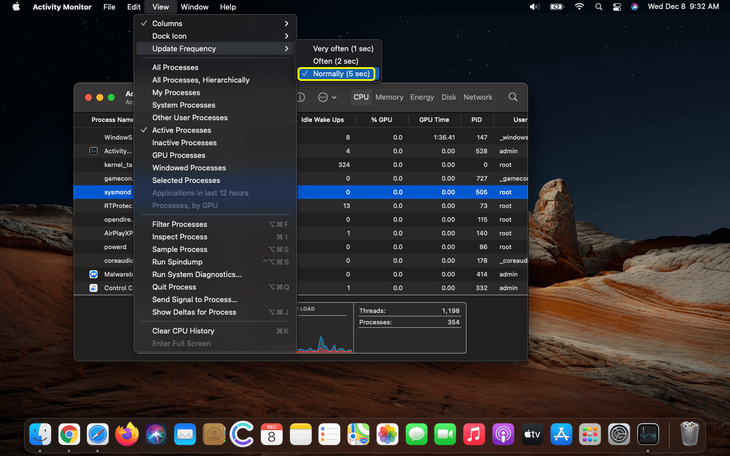Click Clear CPU History menu item
Screen dimensions: 730x456
183,331
